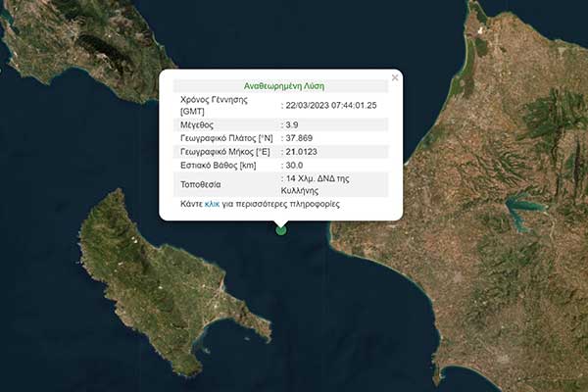Click the "Γεωγραφικό Πλάτος [°N]" label
Screen dimensions: 588x392
pos(226,139)
